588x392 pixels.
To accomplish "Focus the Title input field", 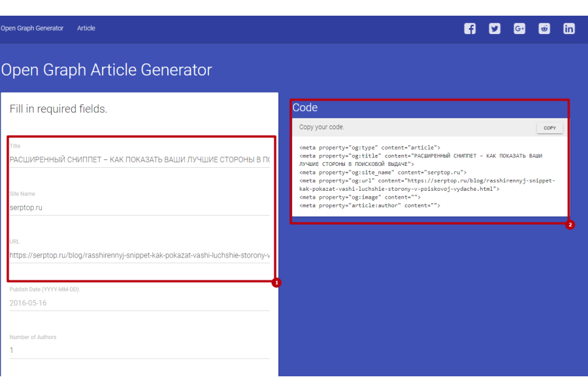I will (139, 159).
